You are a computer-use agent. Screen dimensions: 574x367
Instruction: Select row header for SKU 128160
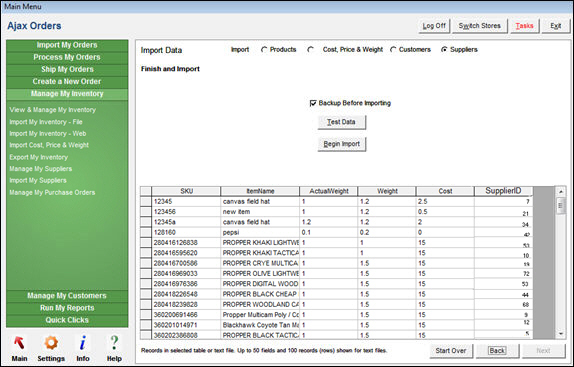coord(146,232)
